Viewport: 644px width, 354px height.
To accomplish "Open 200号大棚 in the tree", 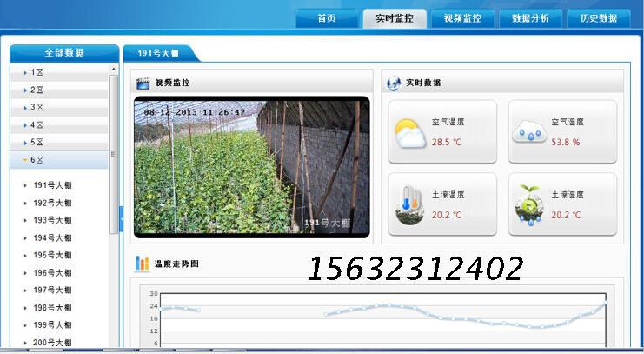I will pyautogui.click(x=52, y=343).
